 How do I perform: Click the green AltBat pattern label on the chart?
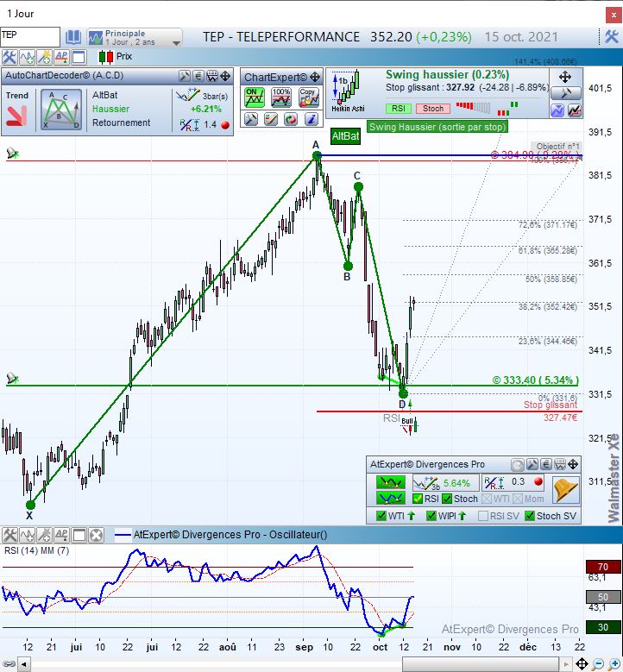pyautogui.click(x=346, y=136)
